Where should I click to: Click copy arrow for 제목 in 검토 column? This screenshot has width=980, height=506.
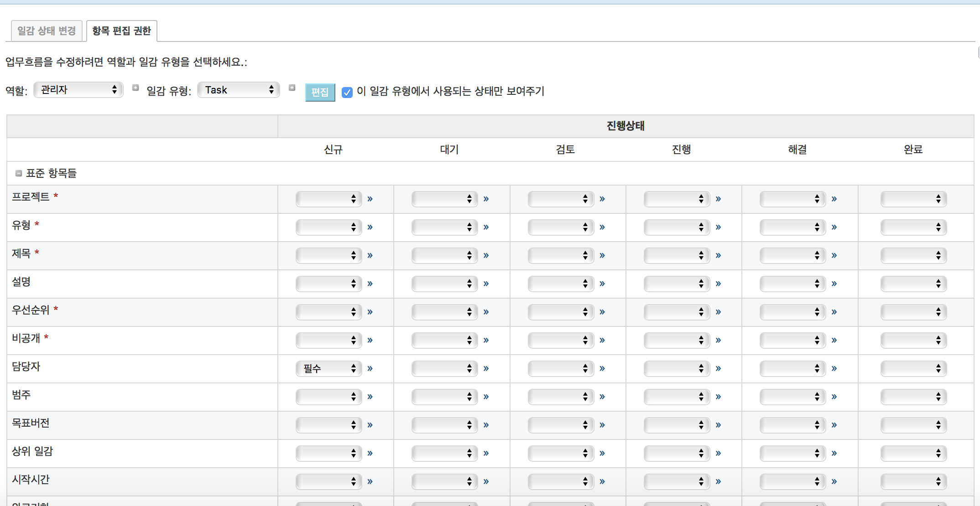[602, 256]
